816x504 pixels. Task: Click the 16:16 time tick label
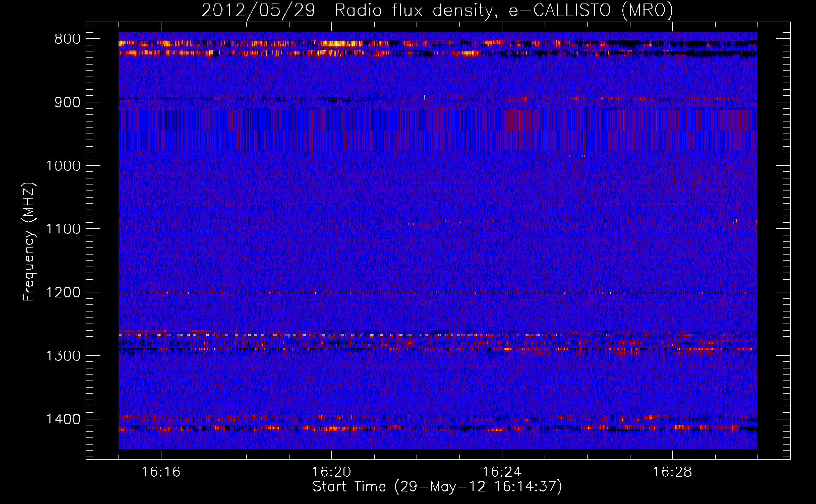point(161,472)
